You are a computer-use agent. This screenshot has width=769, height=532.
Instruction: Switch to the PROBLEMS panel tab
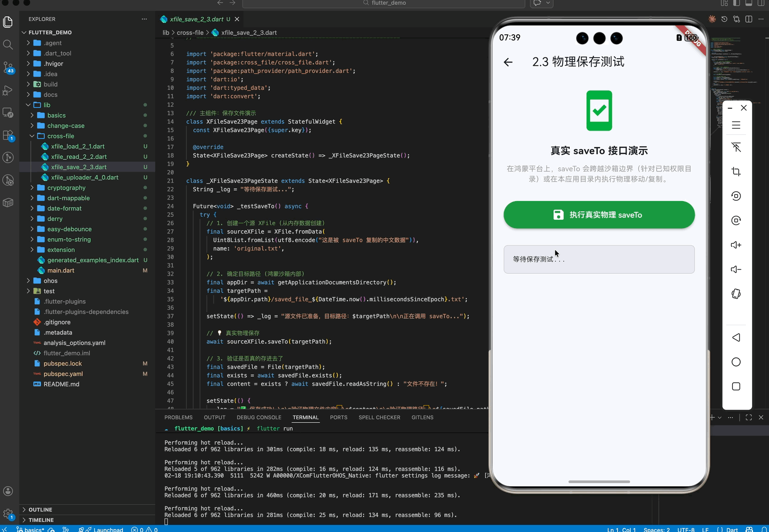point(179,417)
